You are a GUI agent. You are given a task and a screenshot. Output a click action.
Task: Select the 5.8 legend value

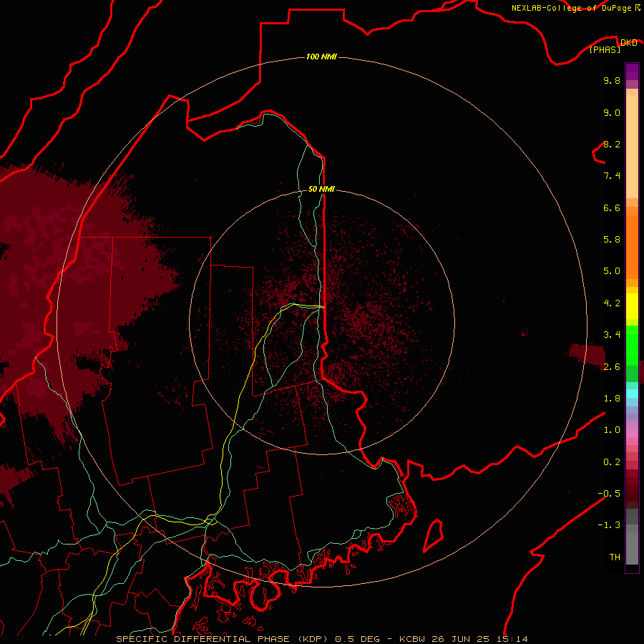click(612, 240)
